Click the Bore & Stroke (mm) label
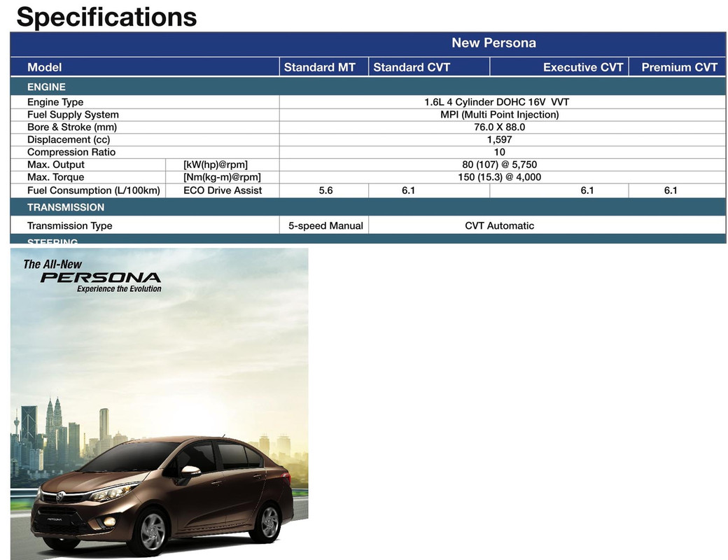This screenshot has width=728, height=560. (72, 127)
